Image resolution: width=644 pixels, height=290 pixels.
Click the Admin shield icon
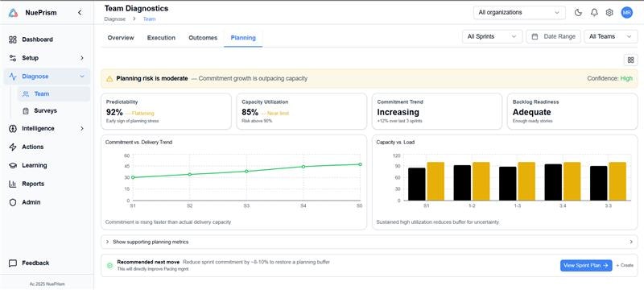(13, 202)
